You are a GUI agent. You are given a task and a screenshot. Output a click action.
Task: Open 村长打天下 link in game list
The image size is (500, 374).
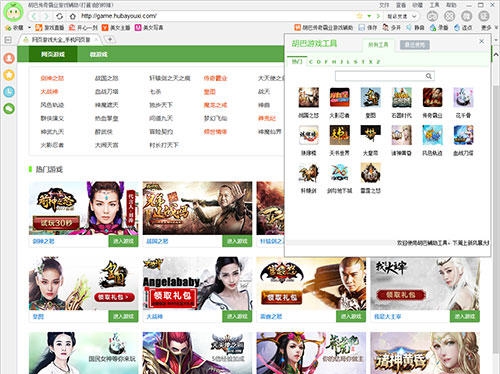[164, 145]
